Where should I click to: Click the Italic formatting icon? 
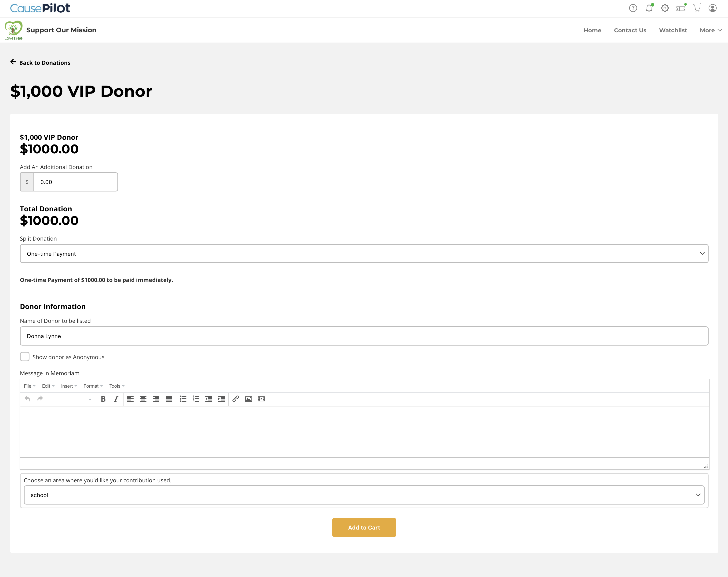116,399
